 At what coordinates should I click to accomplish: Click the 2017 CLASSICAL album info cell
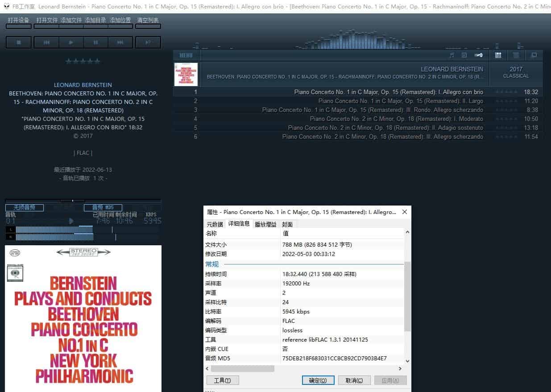click(516, 73)
